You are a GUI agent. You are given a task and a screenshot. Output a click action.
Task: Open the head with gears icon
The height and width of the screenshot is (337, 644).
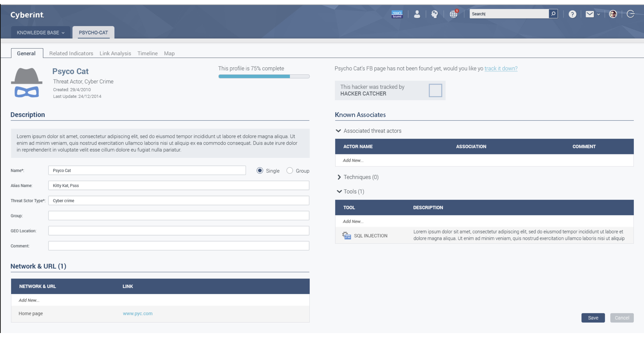[434, 14]
